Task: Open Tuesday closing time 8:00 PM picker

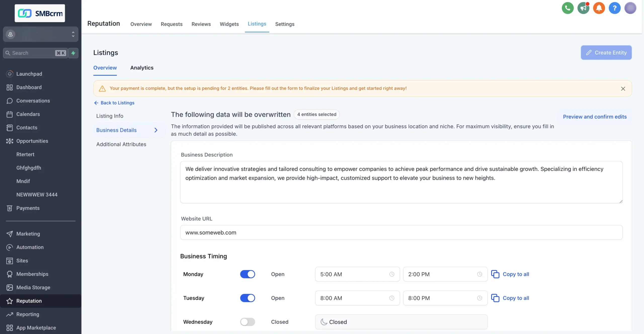Action: (x=445, y=298)
